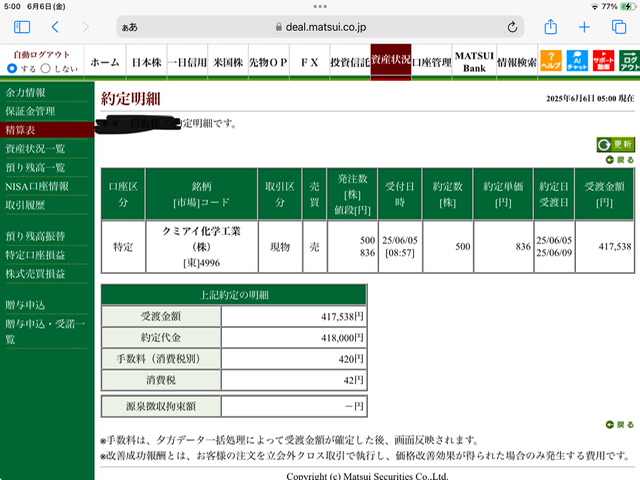This screenshot has height=480, width=640.
Task: Open multitasking three-dots at top
Action: click(x=320, y=7)
